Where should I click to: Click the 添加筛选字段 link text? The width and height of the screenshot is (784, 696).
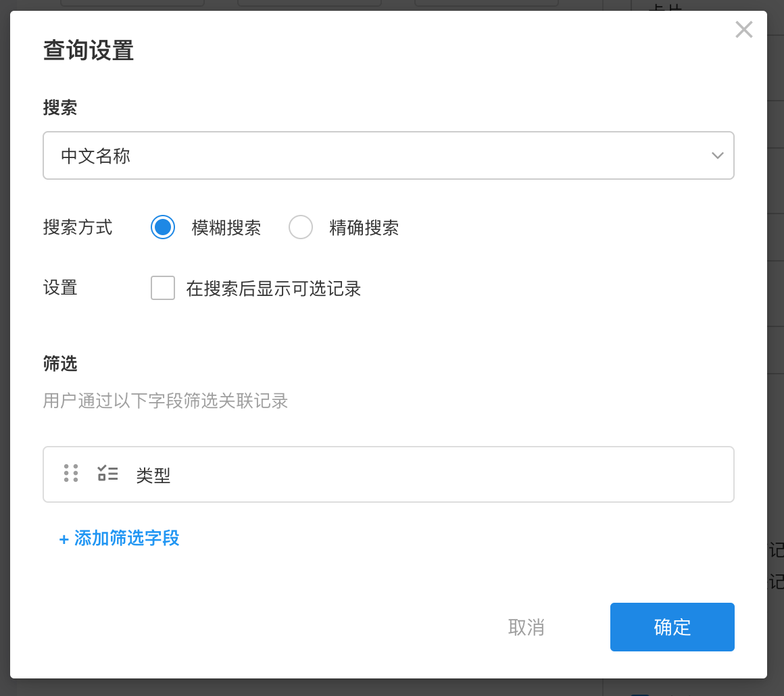click(127, 539)
